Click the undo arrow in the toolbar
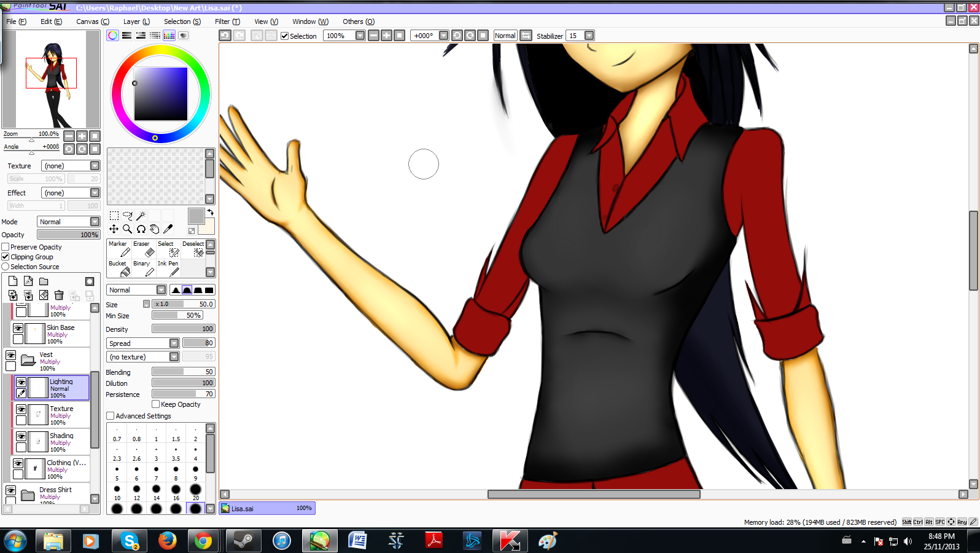 point(225,36)
